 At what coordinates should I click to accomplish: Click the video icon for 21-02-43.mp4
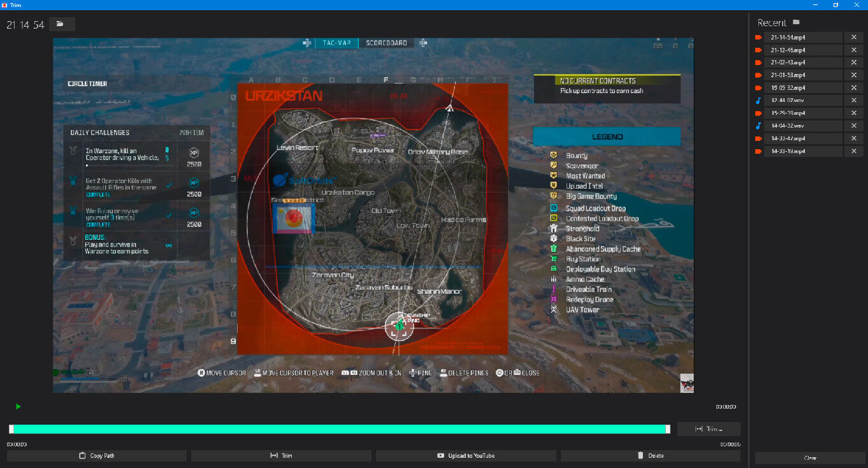(758, 62)
